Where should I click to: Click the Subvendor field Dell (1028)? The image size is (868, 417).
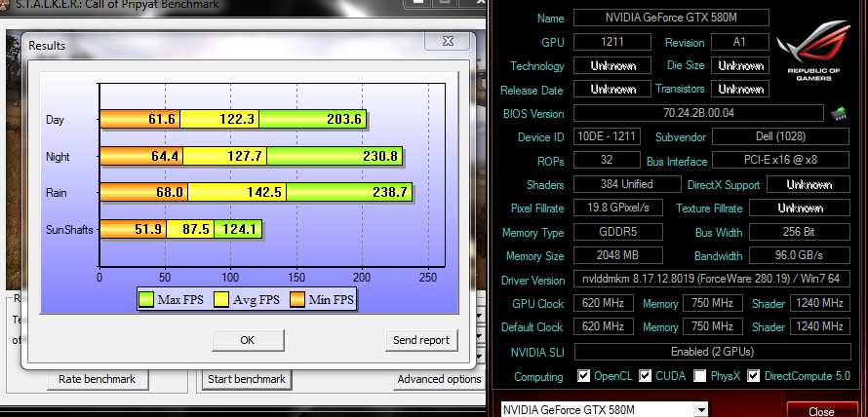point(780,136)
